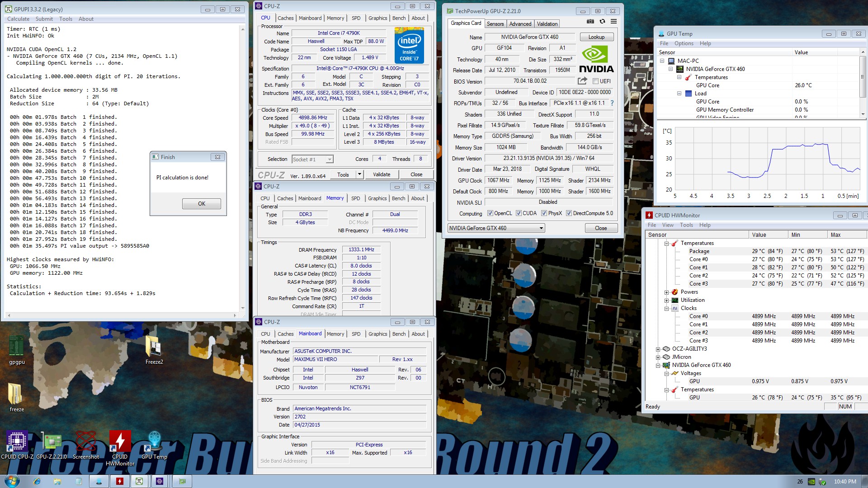Expand the OCZ-AGILITY3 node in HWMonitor

[658, 349]
